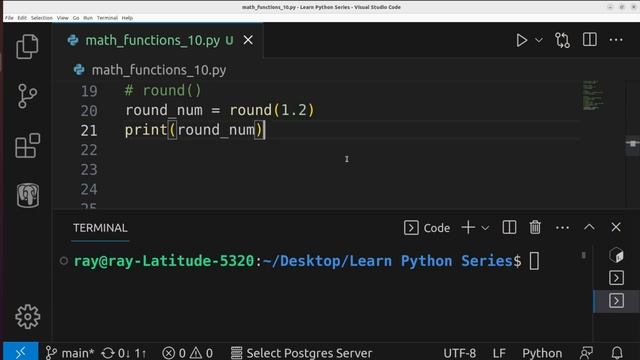The height and width of the screenshot is (360, 640).
Task: Close the math_functions_10.py tab
Action: click(x=248, y=40)
